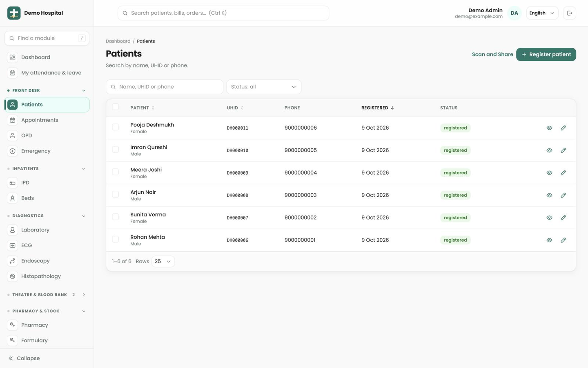The width and height of the screenshot is (588, 368).
Task: Focus the global patients, bills, orders search box
Action: click(x=223, y=13)
